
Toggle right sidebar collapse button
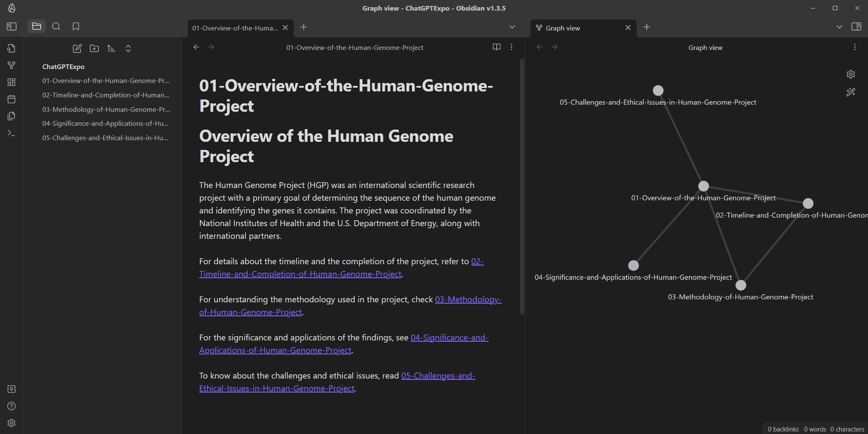[856, 26]
